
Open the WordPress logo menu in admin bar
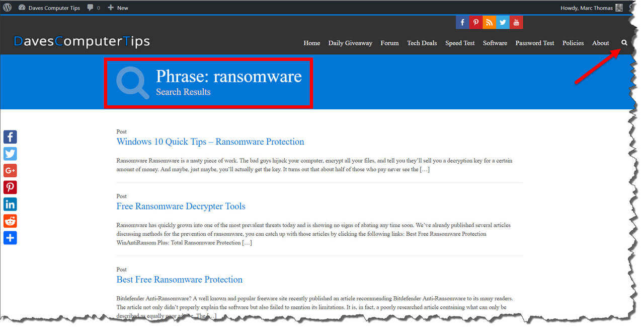7,8
